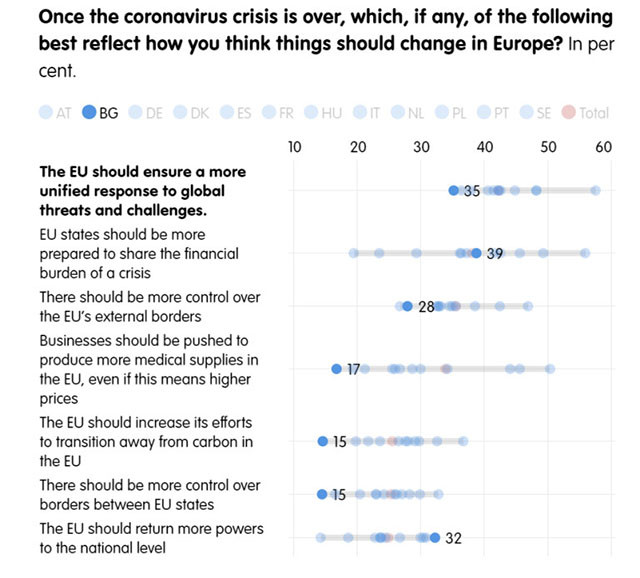The image size is (640, 578).
Task: Click 'share the financial burden' statement label
Action: (139, 253)
